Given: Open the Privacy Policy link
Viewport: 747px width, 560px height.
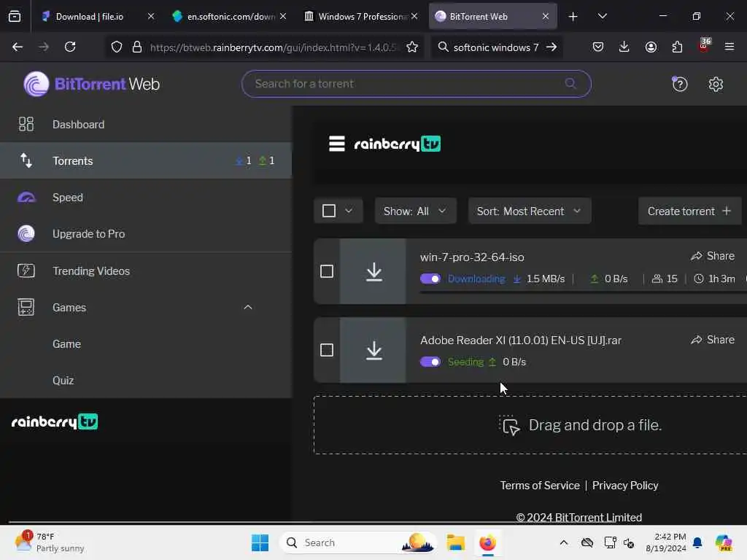Looking at the screenshot, I should click(x=625, y=486).
